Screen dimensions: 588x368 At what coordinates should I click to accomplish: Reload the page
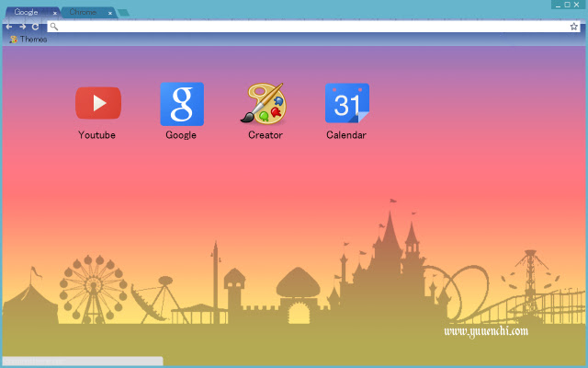35,27
